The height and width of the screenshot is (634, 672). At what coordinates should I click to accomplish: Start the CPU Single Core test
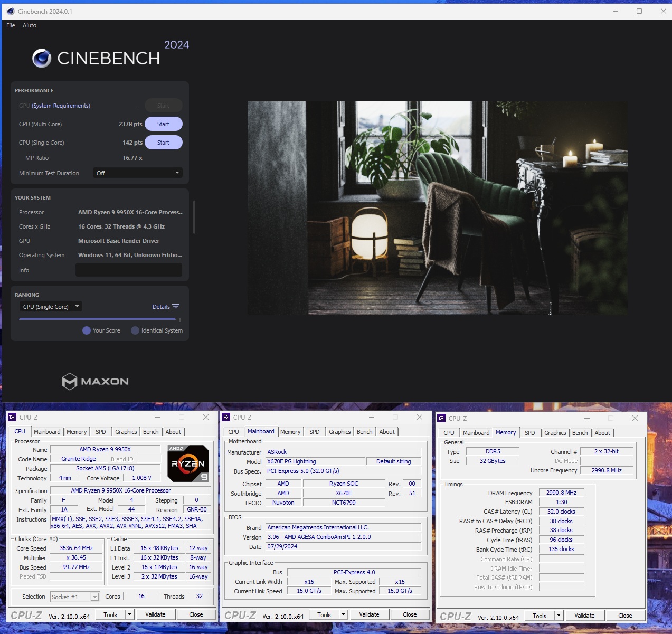point(163,143)
